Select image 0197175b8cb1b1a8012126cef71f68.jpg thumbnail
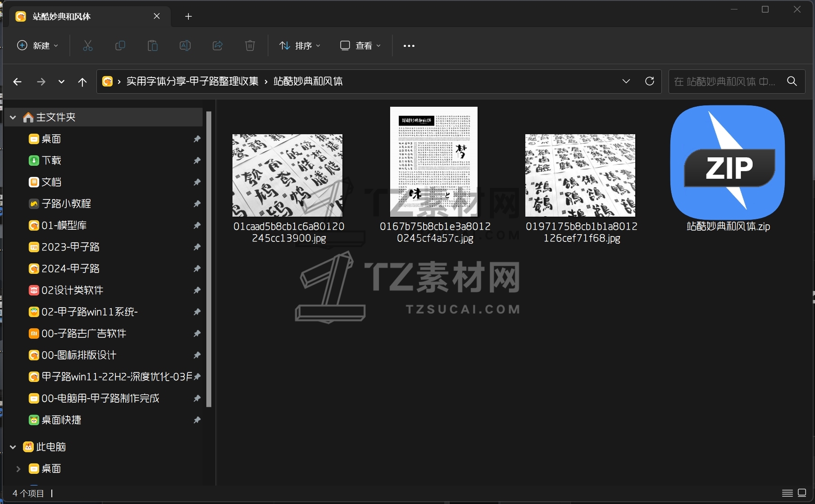The width and height of the screenshot is (815, 504). pos(580,175)
